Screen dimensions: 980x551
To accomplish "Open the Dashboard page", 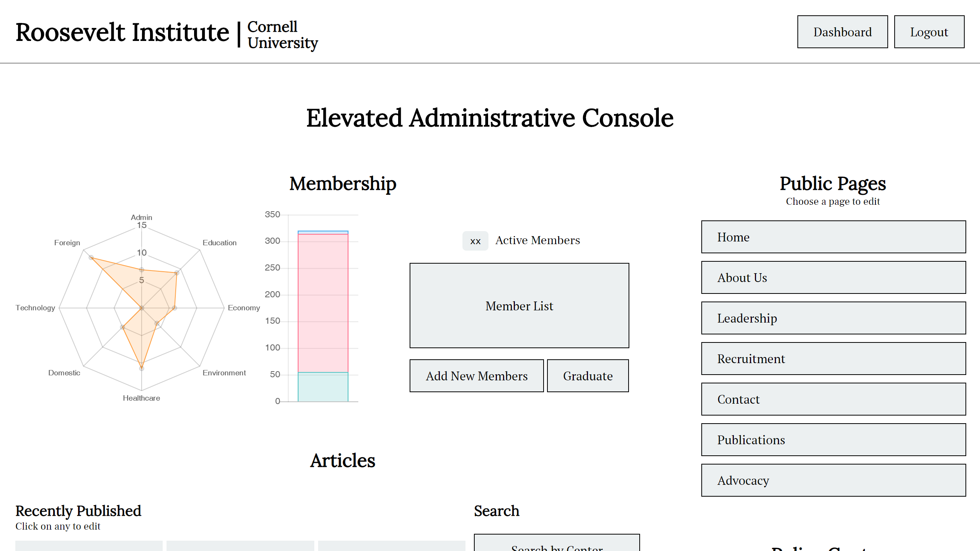I will (x=842, y=32).
